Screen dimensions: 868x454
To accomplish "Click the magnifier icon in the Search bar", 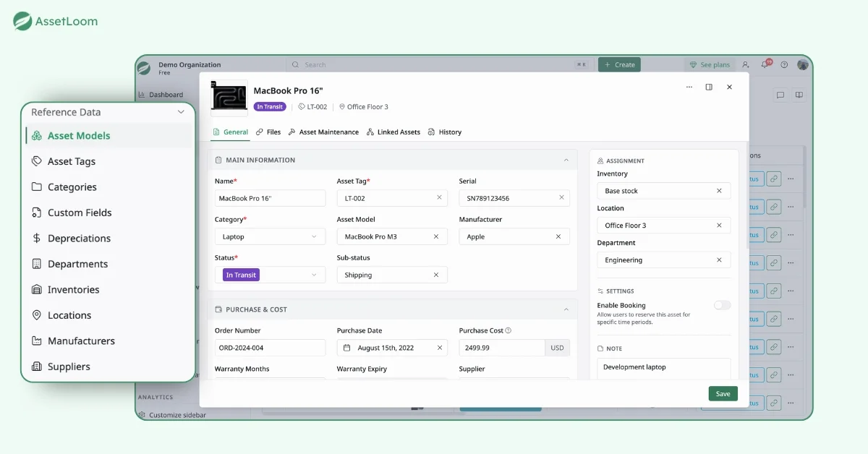I will pos(295,64).
